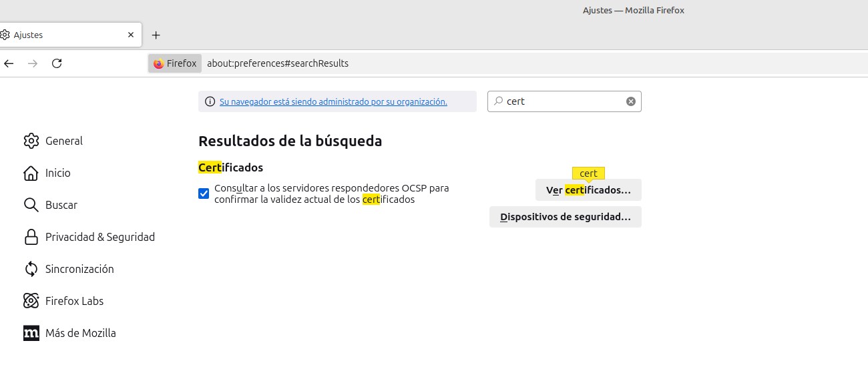Screen dimensions: 868x371
Task: Open the organization-managed browser link
Action: point(333,102)
